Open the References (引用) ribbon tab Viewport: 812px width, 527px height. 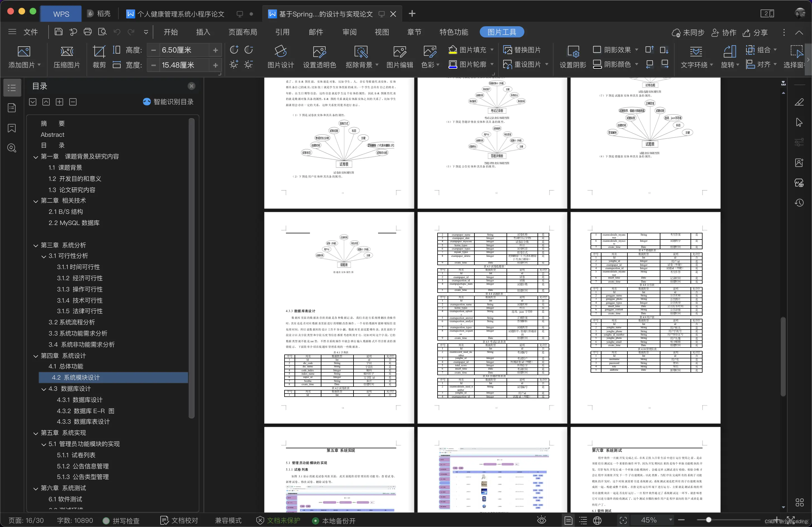point(282,32)
